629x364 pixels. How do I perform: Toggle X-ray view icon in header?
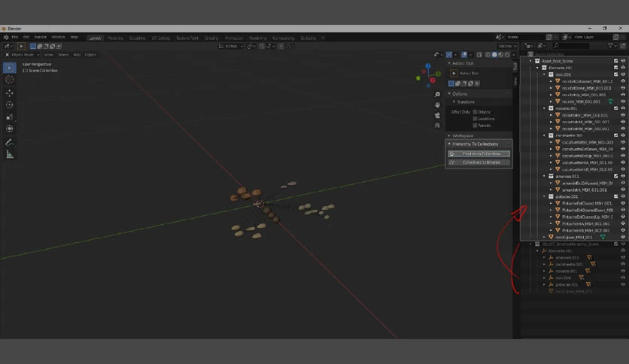[x=479, y=54]
